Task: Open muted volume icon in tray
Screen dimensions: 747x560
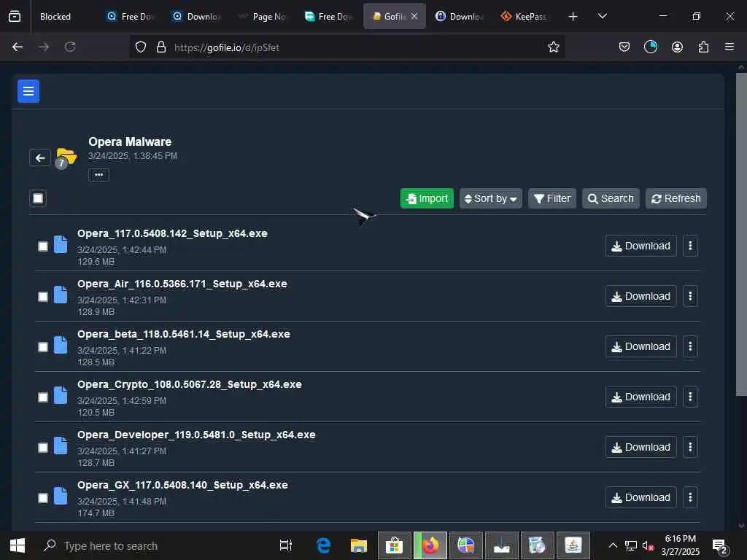Action: click(x=648, y=545)
